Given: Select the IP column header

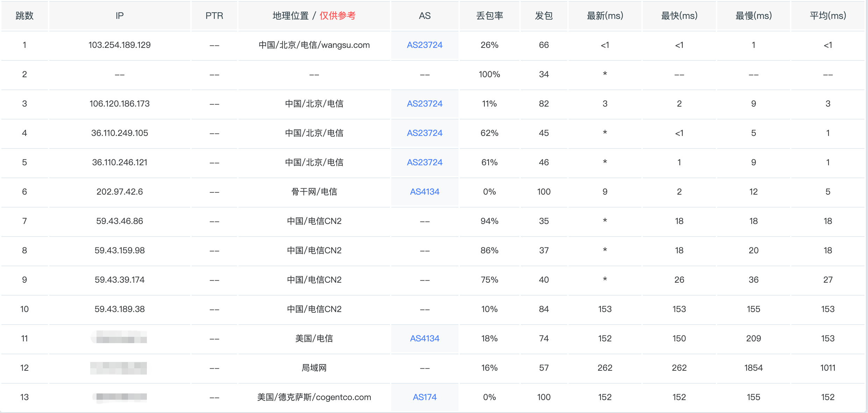Looking at the screenshot, I should tap(120, 16).
